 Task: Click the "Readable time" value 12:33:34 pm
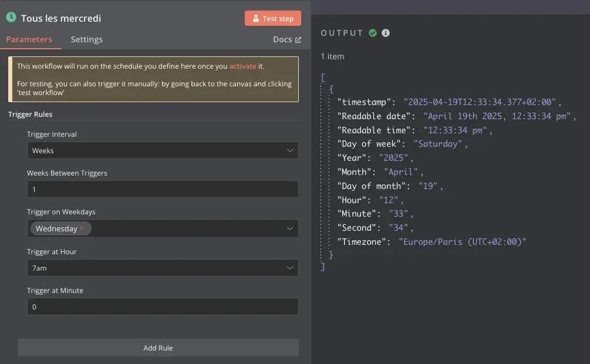456,130
